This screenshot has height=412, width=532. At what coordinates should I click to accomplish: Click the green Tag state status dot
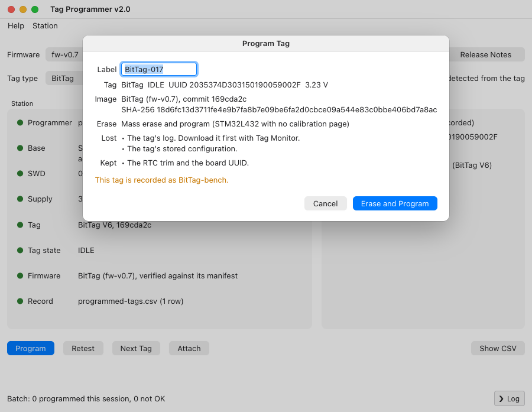click(20, 250)
